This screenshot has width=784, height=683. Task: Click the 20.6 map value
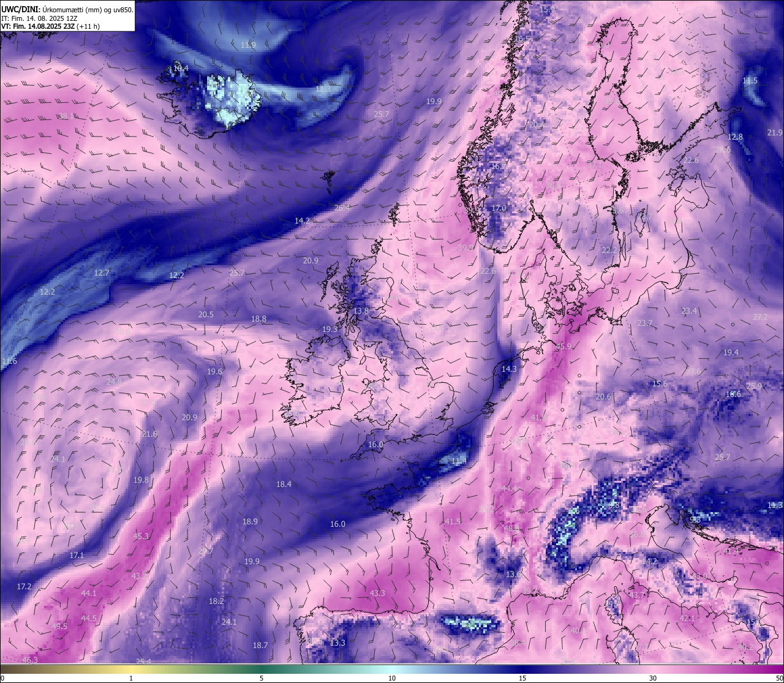click(x=603, y=396)
